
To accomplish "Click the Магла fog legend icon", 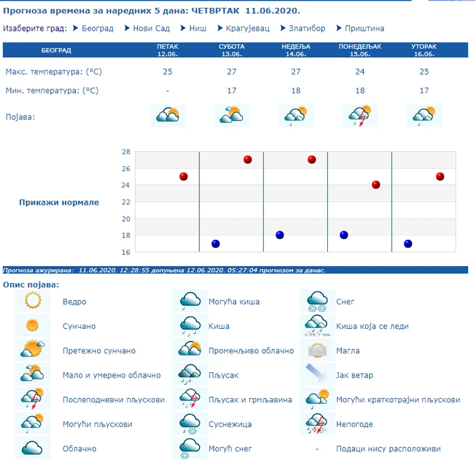I will [316, 351].
